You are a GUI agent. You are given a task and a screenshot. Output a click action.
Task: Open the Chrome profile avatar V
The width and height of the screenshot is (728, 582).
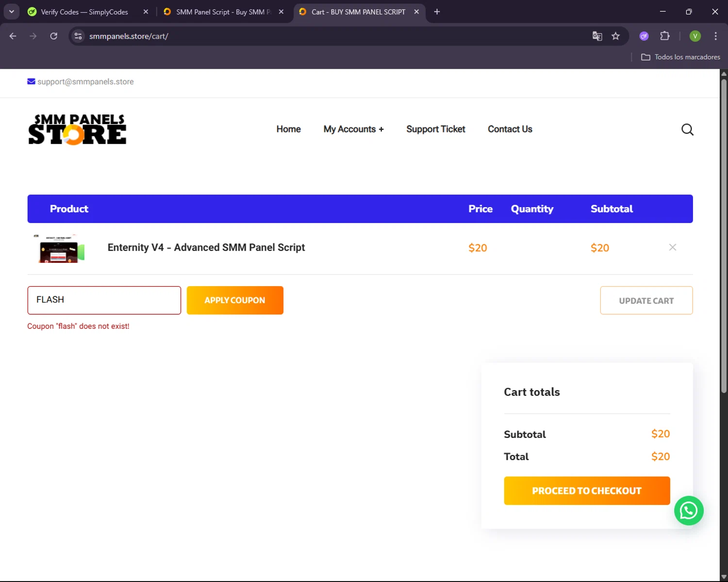pyautogui.click(x=695, y=36)
